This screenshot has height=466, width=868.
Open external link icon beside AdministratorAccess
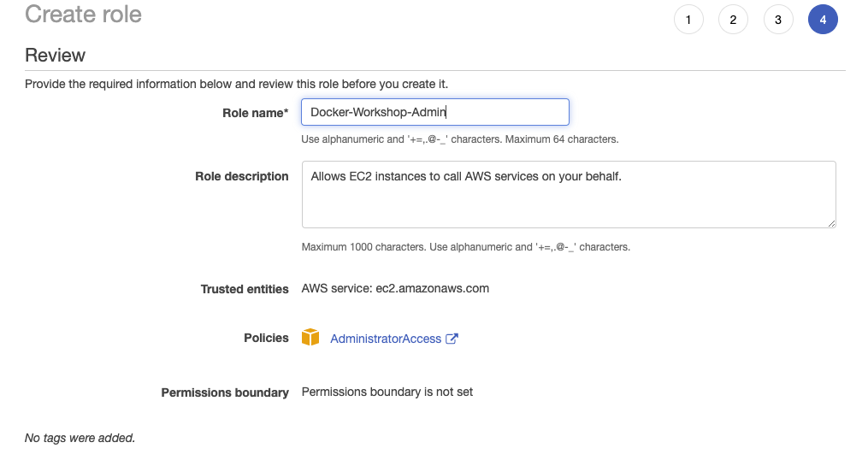coord(452,339)
